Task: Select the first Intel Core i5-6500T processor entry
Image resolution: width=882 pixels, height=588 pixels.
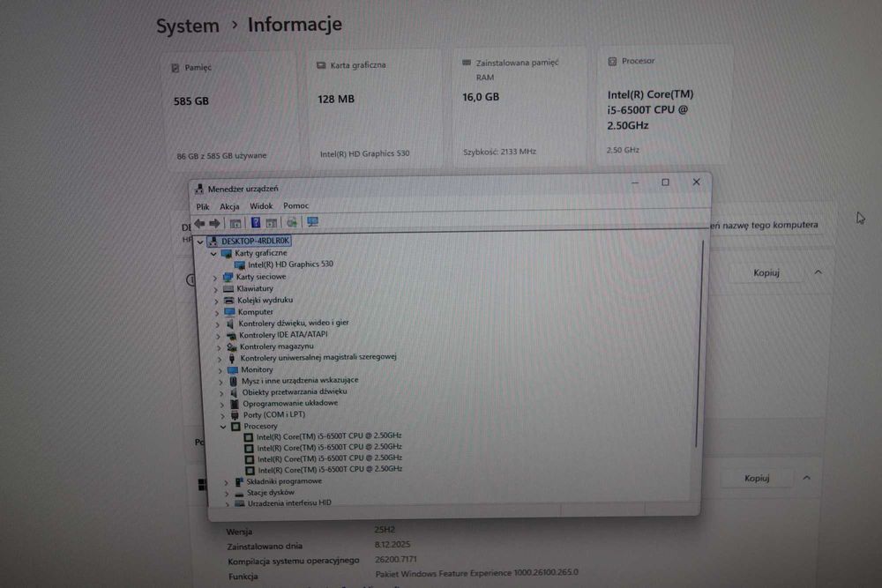Action: [329, 435]
